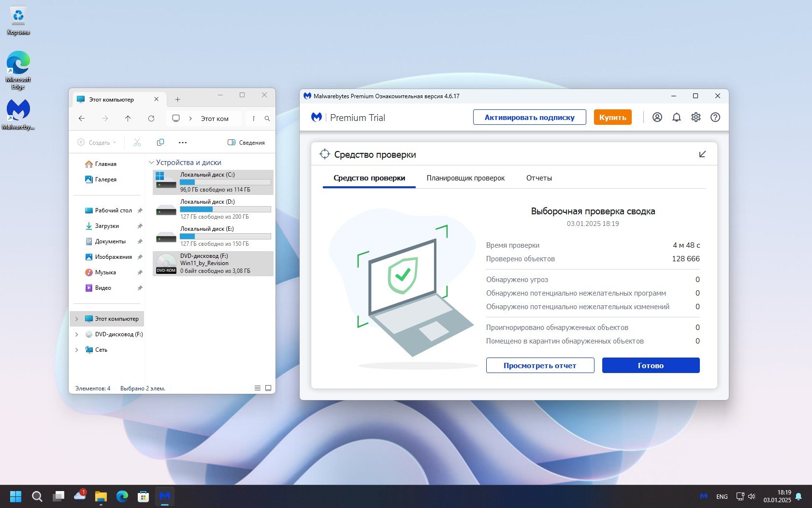Collapse the Устройства и диски group
The height and width of the screenshot is (508, 812).
(151, 163)
